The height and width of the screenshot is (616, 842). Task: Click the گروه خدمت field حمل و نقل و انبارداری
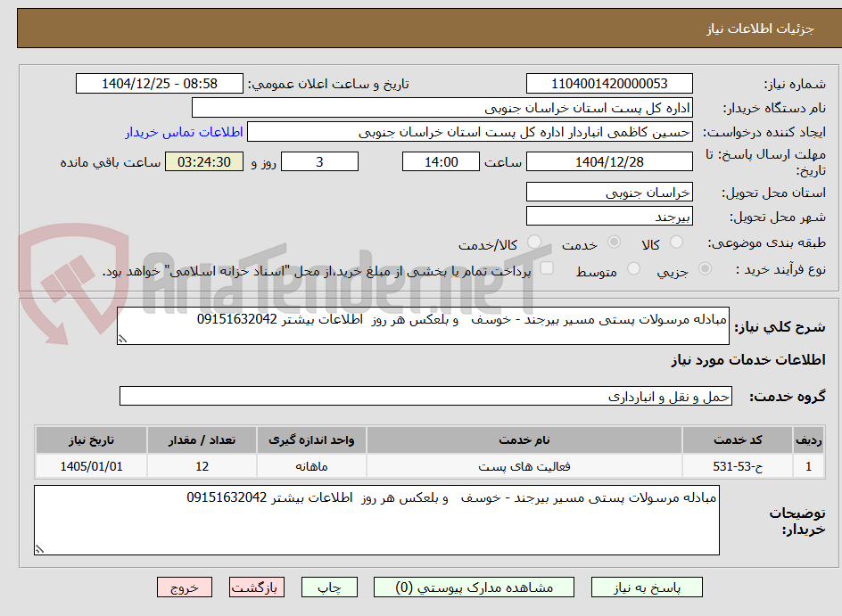tap(425, 396)
